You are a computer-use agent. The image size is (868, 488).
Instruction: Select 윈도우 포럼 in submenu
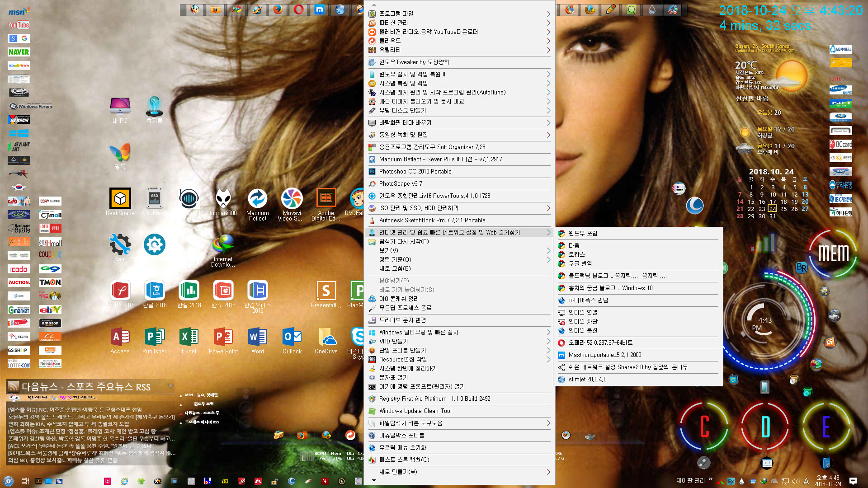pyautogui.click(x=638, y=233)
